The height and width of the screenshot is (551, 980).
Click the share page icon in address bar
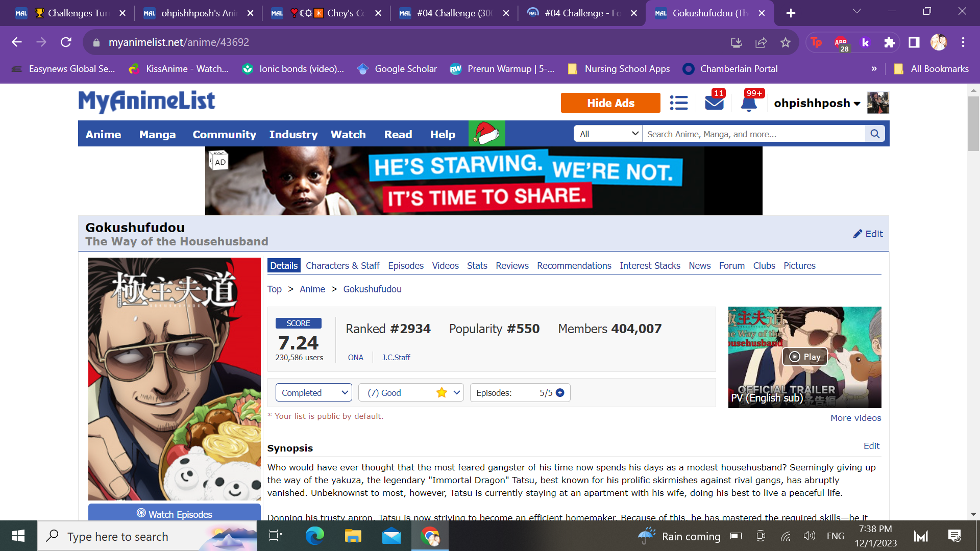click(761, 42)
